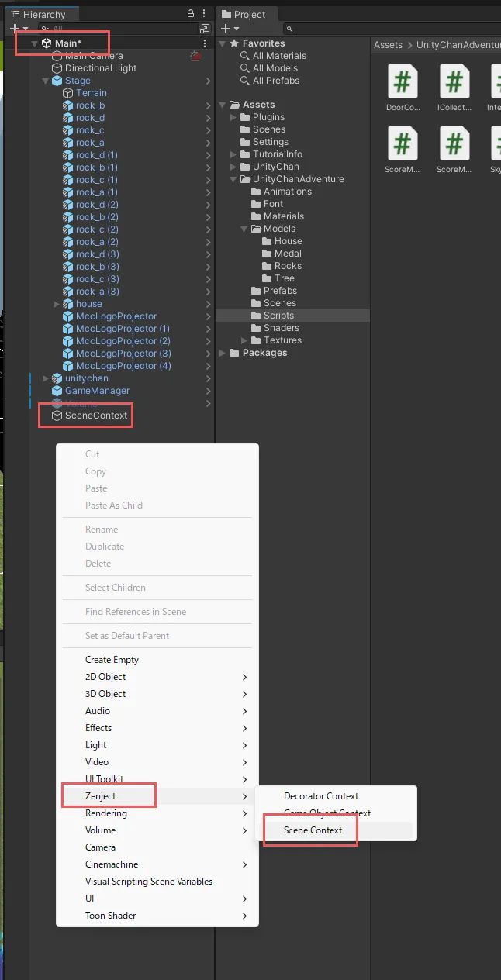Click the plus button in the Project toolbar
The width and height of the screenshot is (501, 980).
pyautogui.click(x=226, y=29)
